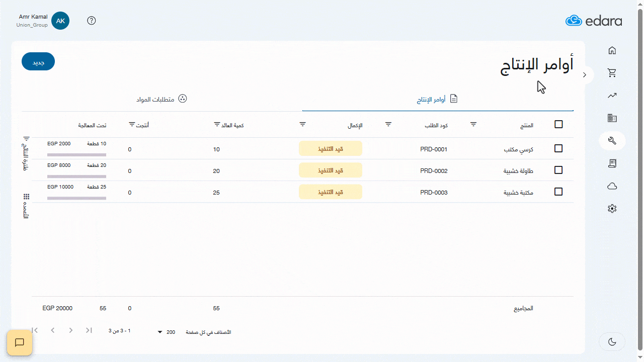
Task: Open the Home icon in the sidebar
Action: click(612, 50)
